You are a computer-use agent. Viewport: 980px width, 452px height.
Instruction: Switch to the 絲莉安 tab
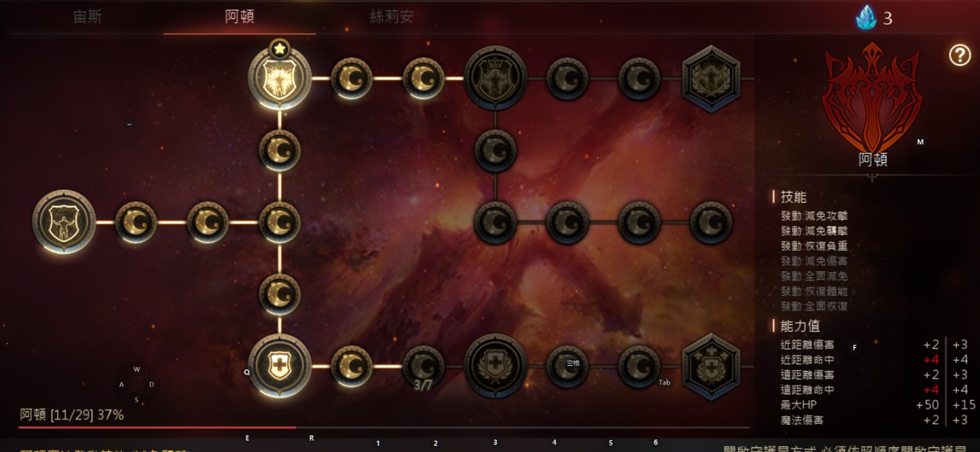click(x=391, y=17)
